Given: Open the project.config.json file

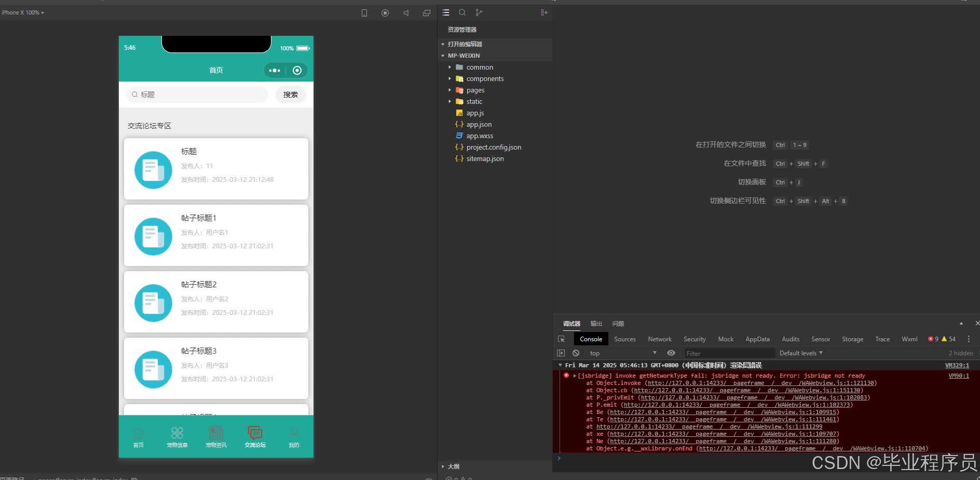Looking at the screenshot, I should coord(495,147).
